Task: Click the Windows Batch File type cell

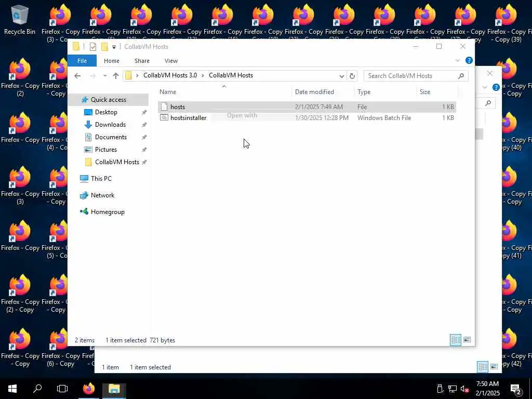Action: point(384,118)
